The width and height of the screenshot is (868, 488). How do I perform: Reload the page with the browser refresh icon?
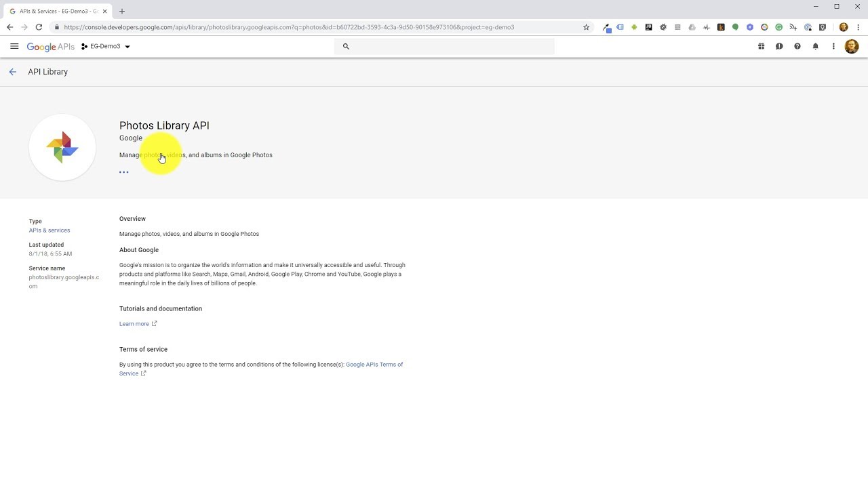(x=39, y=27)
